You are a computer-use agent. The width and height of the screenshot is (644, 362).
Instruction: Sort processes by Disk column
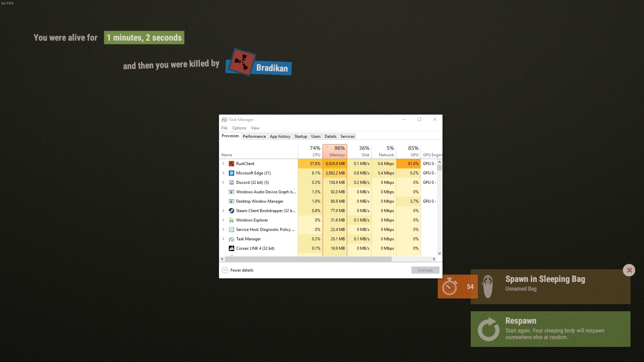[x=359, y=151]
